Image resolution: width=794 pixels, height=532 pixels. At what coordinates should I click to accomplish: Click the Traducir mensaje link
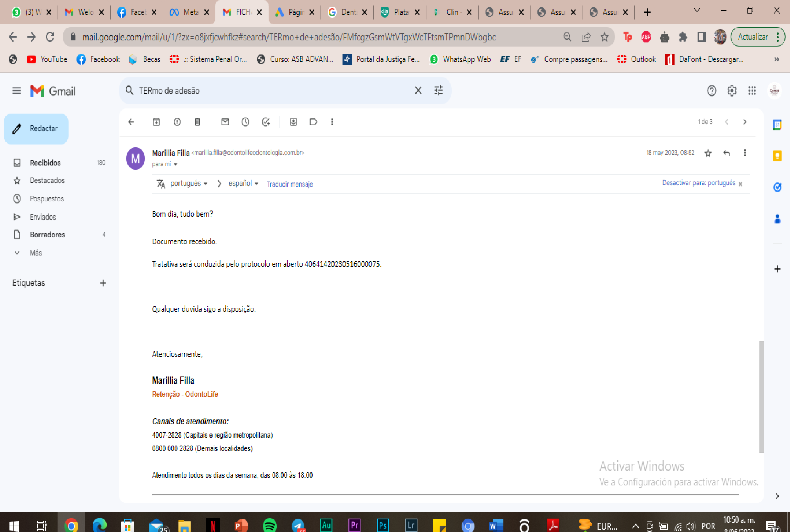(x=290, y=184)
